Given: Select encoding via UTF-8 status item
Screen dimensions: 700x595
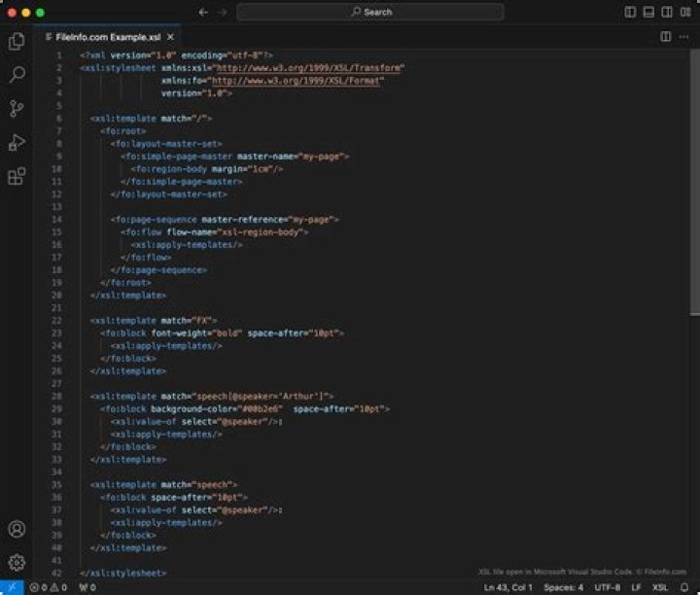Looking at the screenshot, I should (x=607, y=587).
